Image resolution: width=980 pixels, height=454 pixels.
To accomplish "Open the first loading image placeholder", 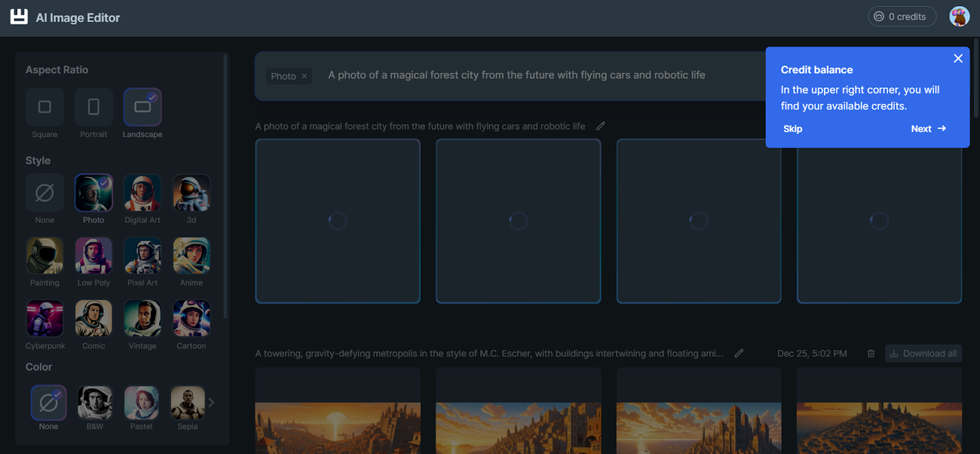I will (338, 221).
